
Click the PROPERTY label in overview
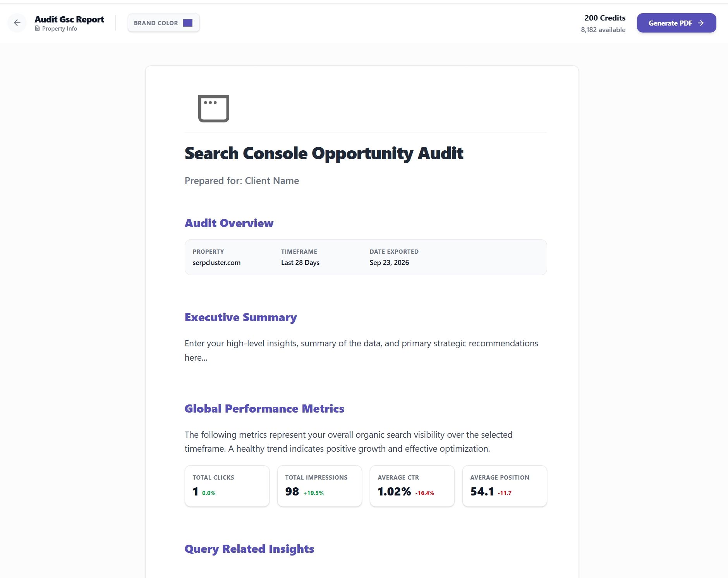pos(208,252)
